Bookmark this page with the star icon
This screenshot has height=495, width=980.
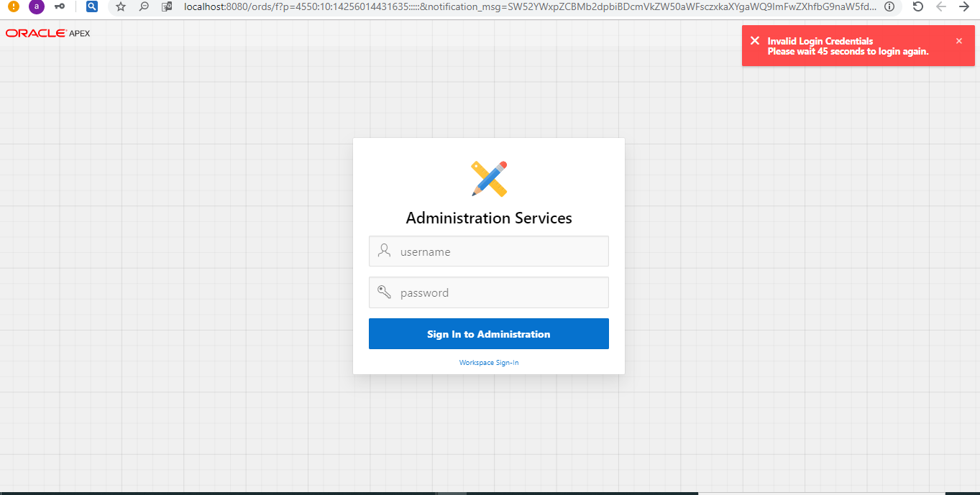pyautogui.click(x=121, y=6)
